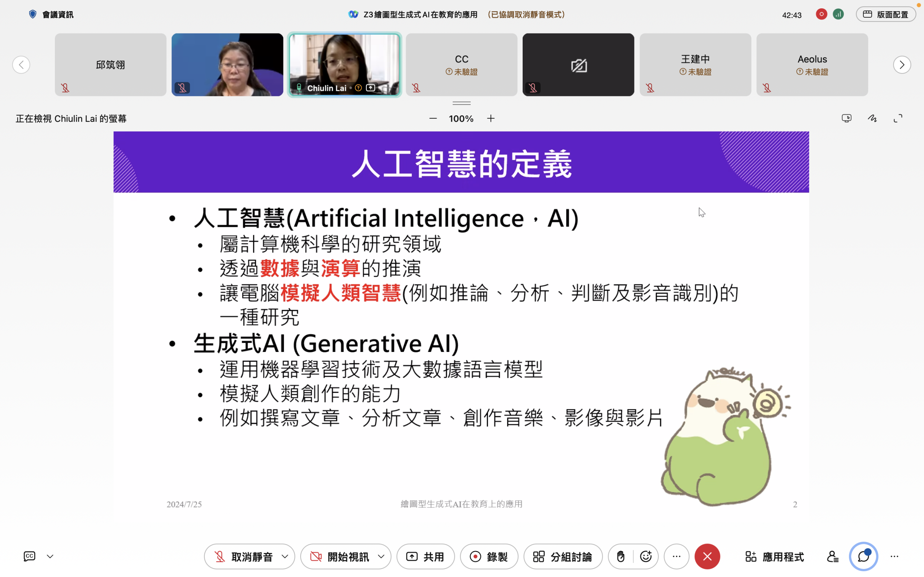This screenshot has height=577, width=924.
Task: Toggle the 錄製 recording button
Action: pyautogui.click(x=489, y=556)
